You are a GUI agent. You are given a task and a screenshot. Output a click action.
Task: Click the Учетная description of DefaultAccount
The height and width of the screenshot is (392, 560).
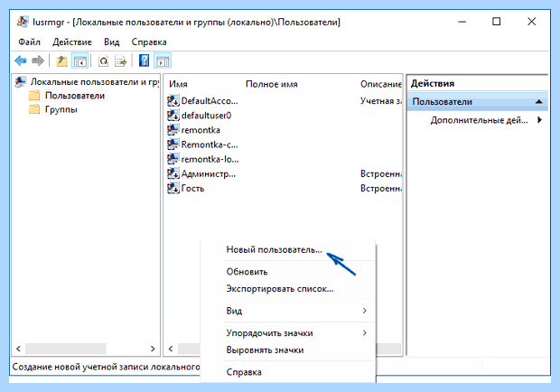tap(381, 101)
